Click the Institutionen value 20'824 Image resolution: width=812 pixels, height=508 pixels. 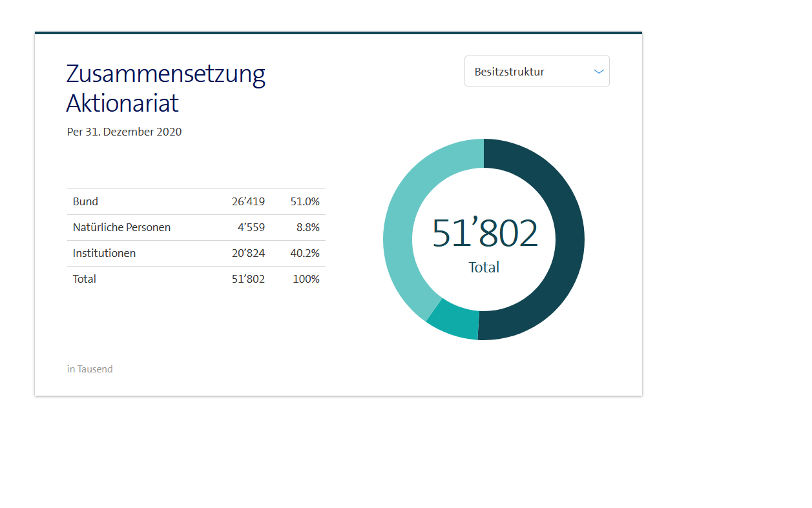(x=248, y=253)
